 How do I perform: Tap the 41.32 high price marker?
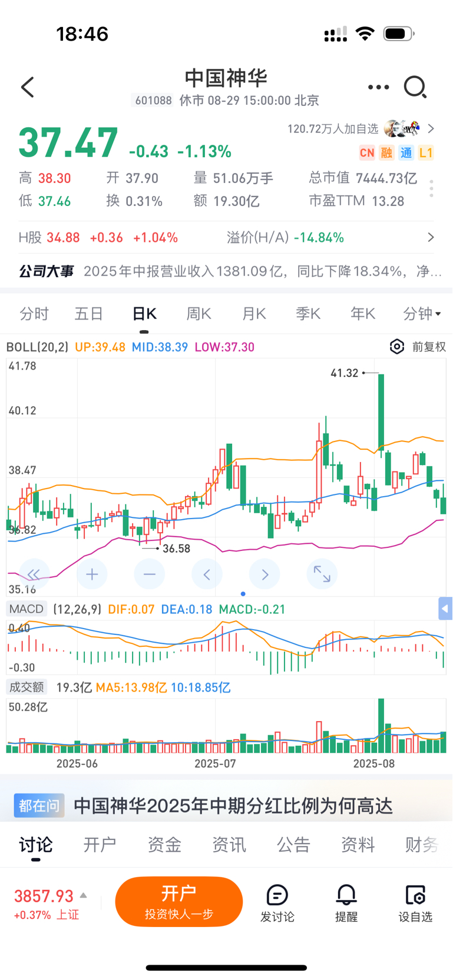point(345,373)
